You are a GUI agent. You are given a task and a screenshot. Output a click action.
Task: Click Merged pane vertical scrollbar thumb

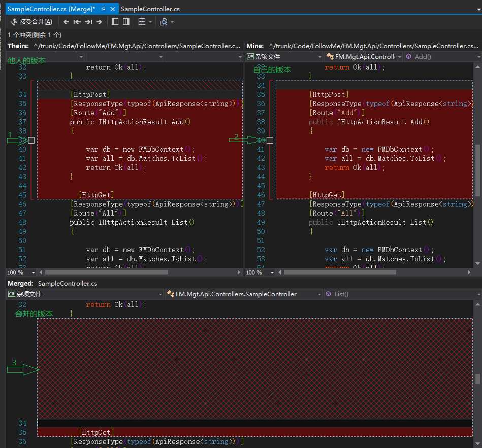click(x=477, y=379)
